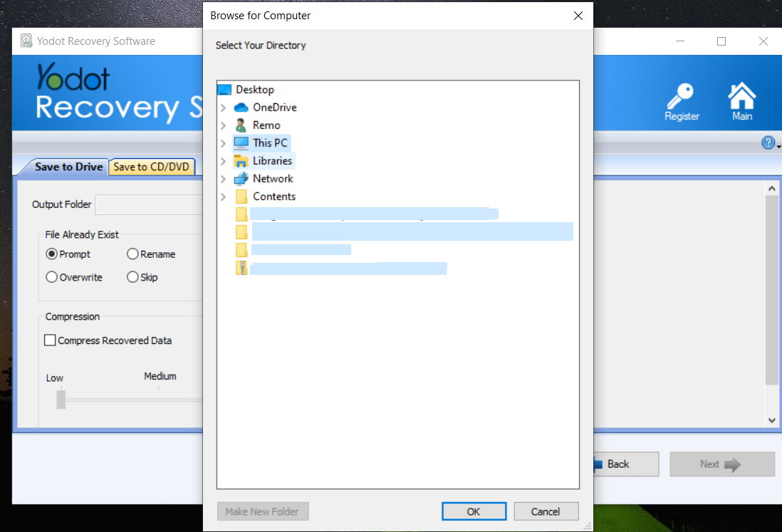Screen dimensions: 782x532
Task: Open the Save to Drive tab
Action: (68, 166)
